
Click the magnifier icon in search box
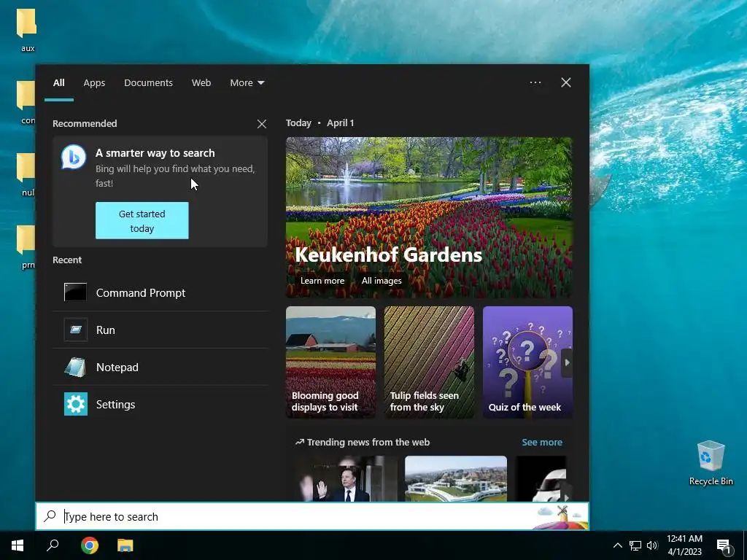[x=50, y=516]
